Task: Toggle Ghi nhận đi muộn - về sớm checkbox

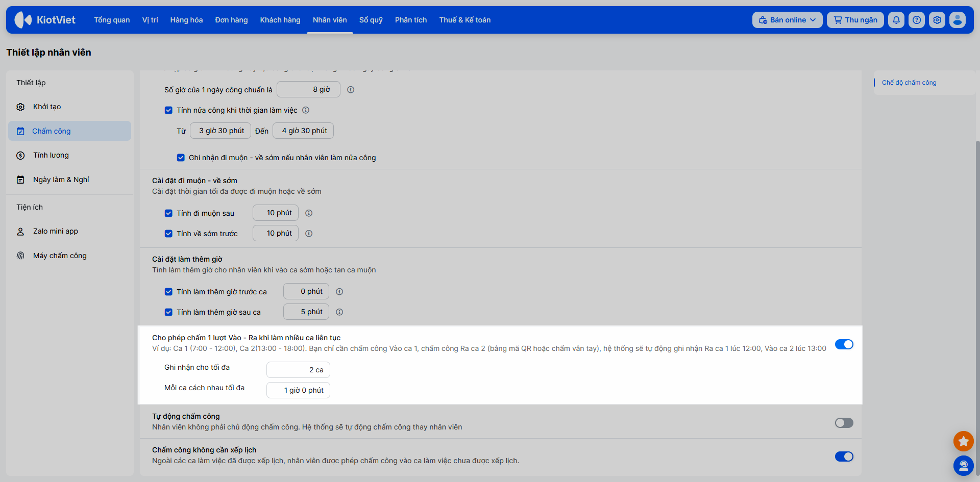Action: point(181,158)
